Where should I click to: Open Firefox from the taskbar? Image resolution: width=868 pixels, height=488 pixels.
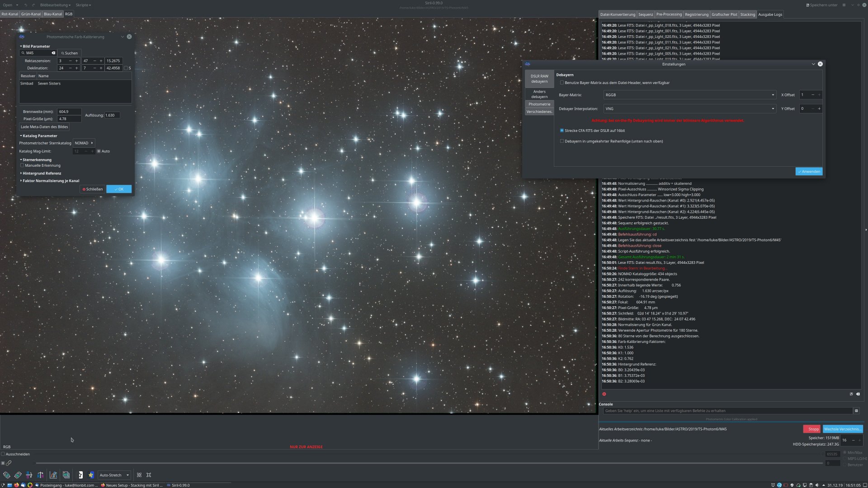(x=16, y=485)
